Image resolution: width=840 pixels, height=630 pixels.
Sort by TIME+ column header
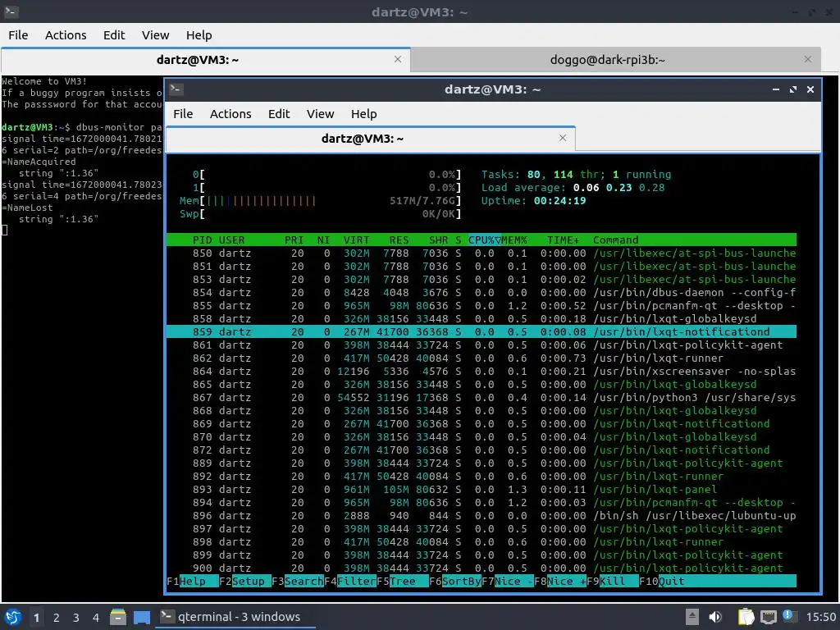(563, 240)
